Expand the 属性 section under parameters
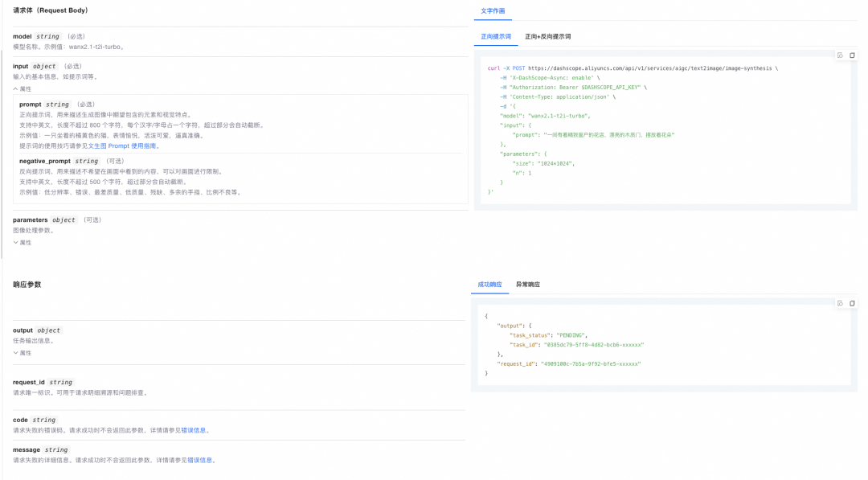 pos(23,243)
